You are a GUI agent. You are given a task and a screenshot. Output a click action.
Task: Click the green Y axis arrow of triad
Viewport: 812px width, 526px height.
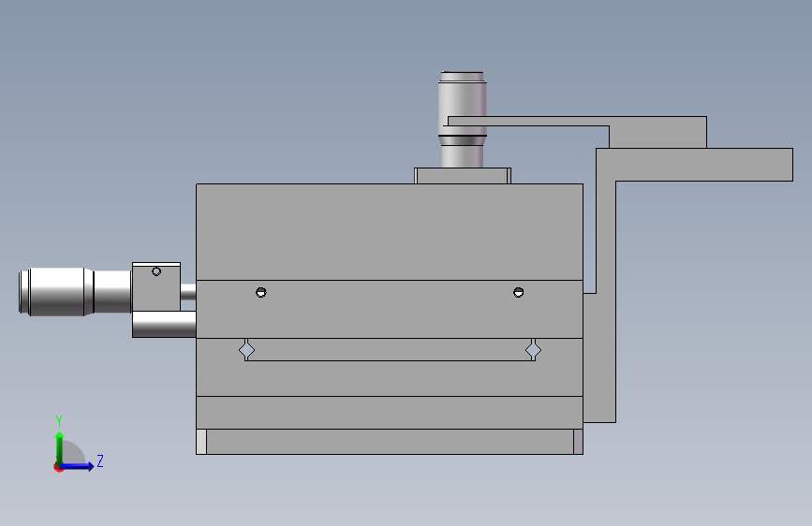pos(60,447)
